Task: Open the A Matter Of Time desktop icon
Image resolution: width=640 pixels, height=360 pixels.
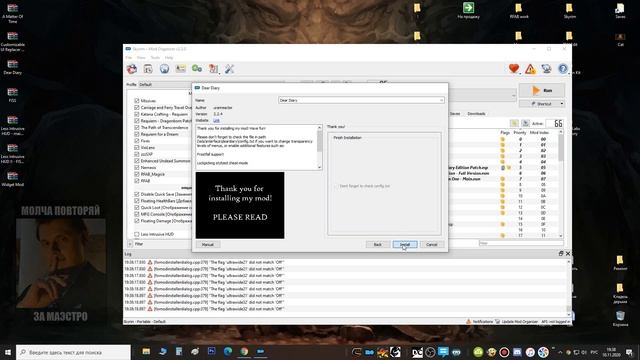Action: pyautogui.click(x=13, y=13)
